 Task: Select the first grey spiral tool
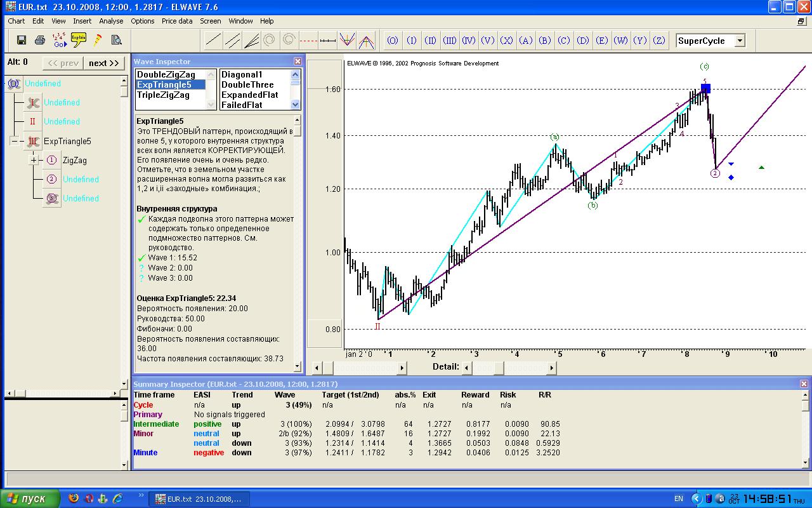coord(269,41)
